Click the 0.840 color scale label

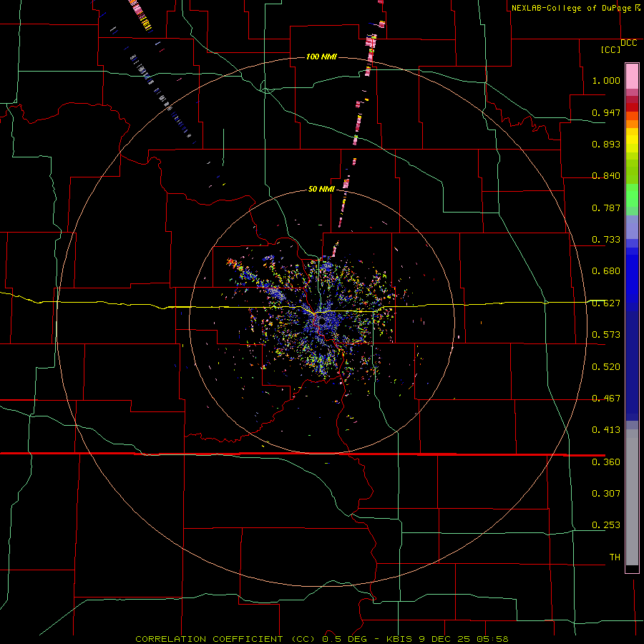(x=606, y=176)
